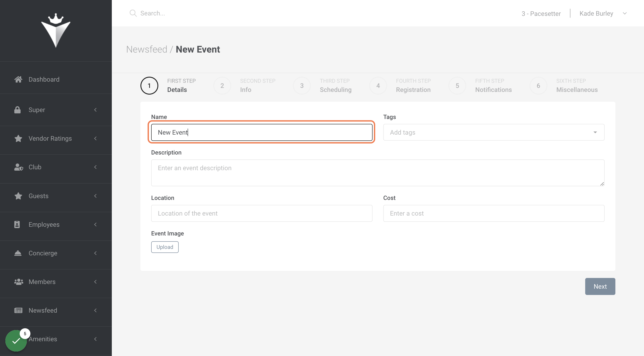The image size is (644, 356).
Task: Click the Guests star icon
Action: coord(18,196)
